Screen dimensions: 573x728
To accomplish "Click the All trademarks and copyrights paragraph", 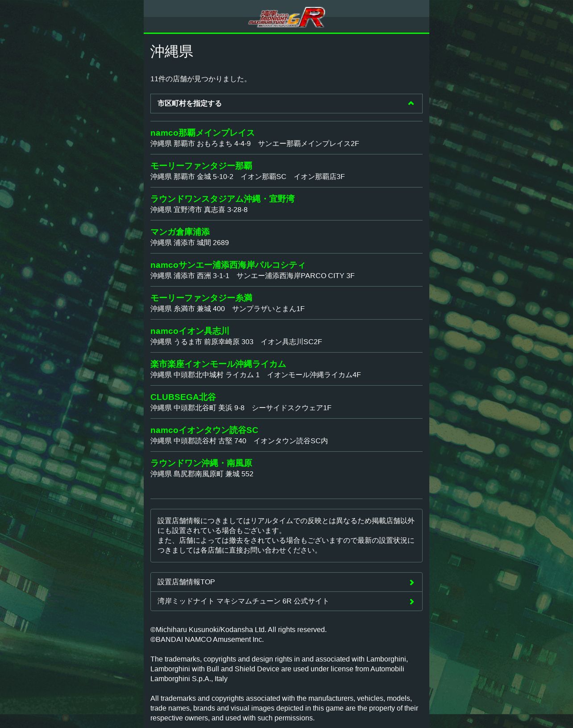I will pos(284,708).
